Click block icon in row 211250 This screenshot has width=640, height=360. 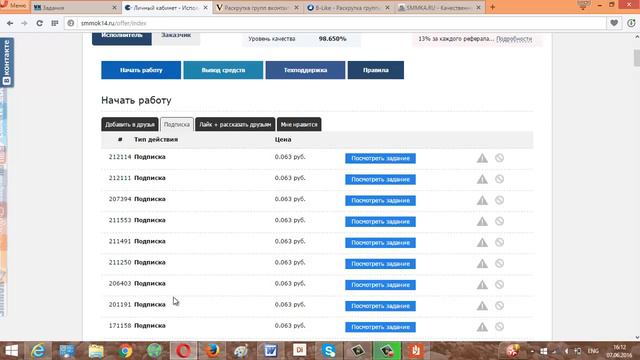(499, 264)
